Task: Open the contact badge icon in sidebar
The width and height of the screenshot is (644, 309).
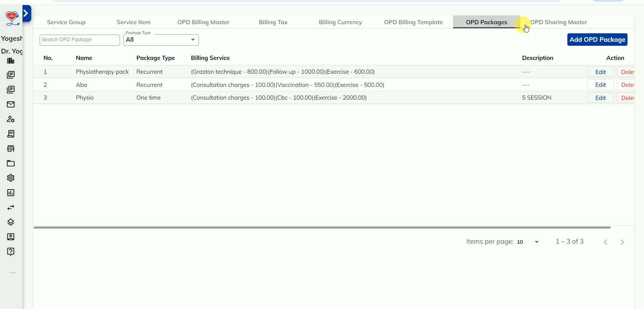Action: coord(11,237)
